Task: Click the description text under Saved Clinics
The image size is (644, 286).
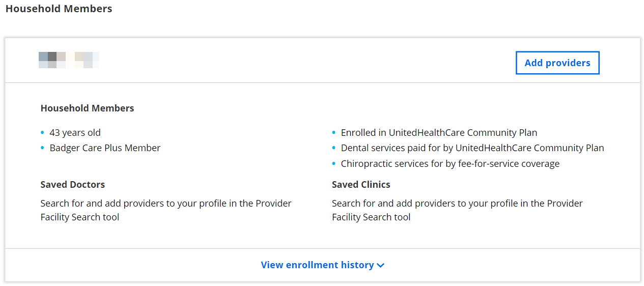Action: 457,210
